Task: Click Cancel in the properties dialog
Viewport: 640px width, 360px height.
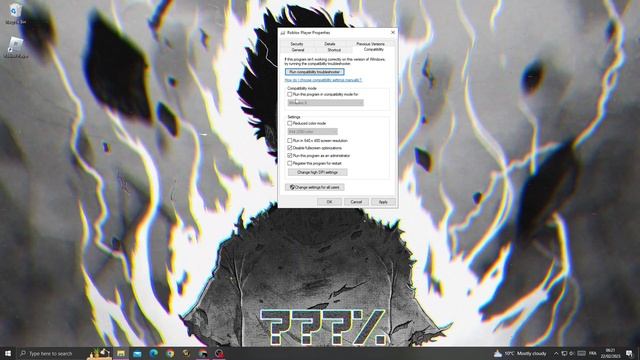Action: click(356, 202)
